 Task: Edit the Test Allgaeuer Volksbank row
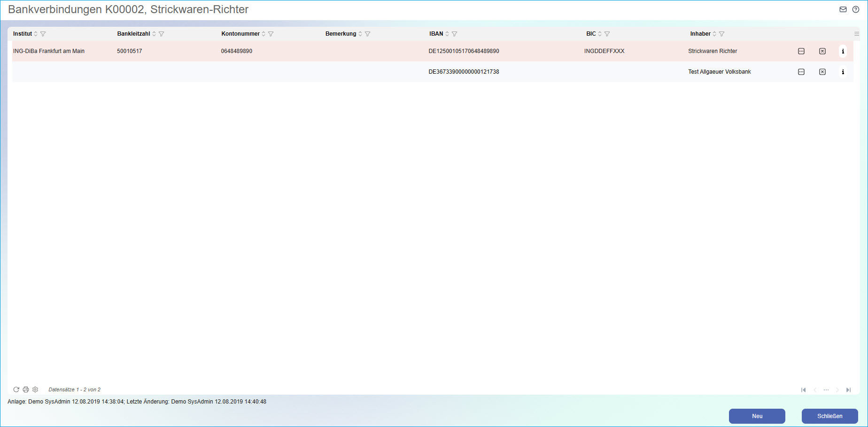point(801,72)
